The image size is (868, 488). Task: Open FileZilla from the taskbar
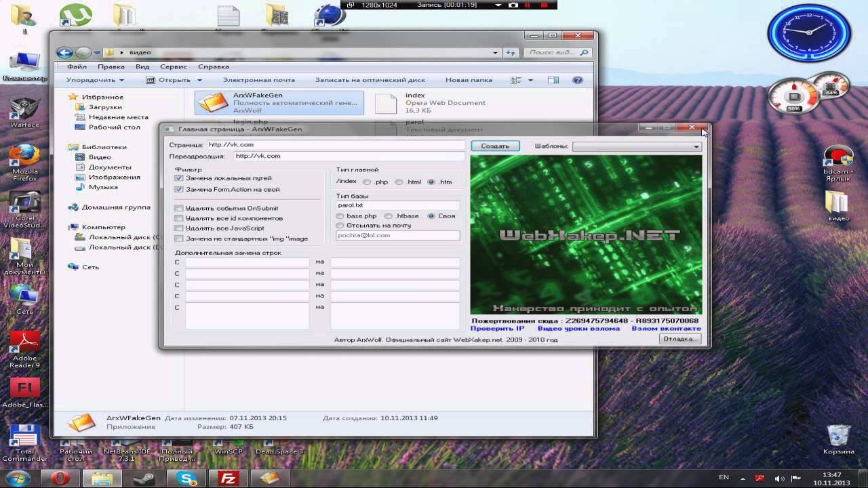[228, 479]
